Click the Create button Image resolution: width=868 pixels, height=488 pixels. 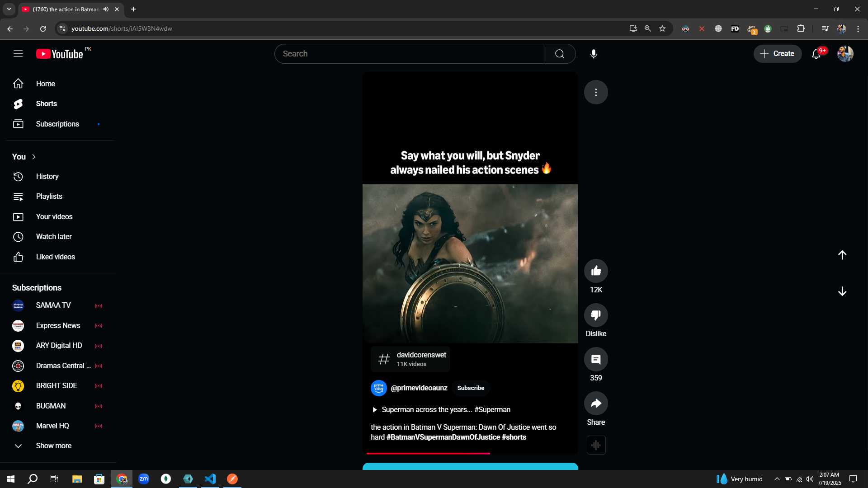tap(777, 54)
